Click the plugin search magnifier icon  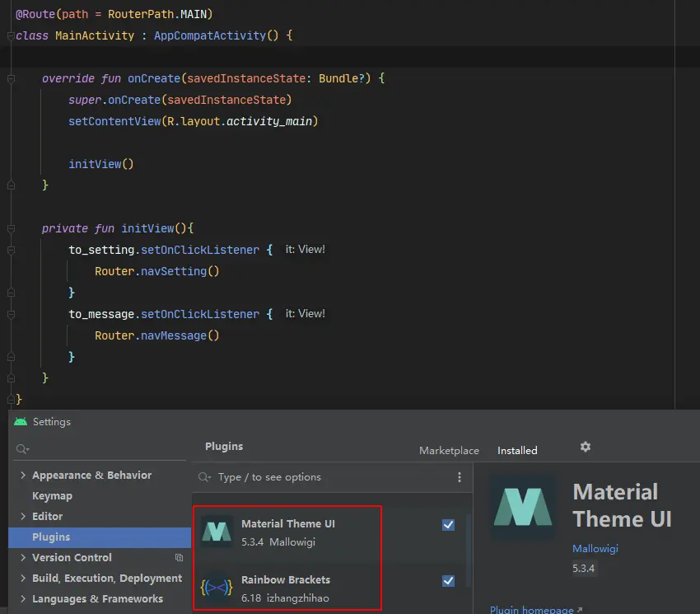204,477
